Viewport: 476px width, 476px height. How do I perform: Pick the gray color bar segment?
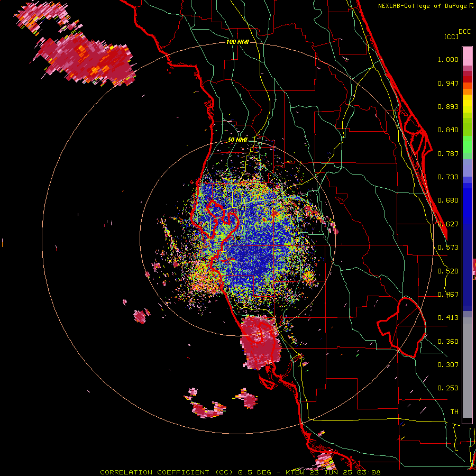[467, 368]
